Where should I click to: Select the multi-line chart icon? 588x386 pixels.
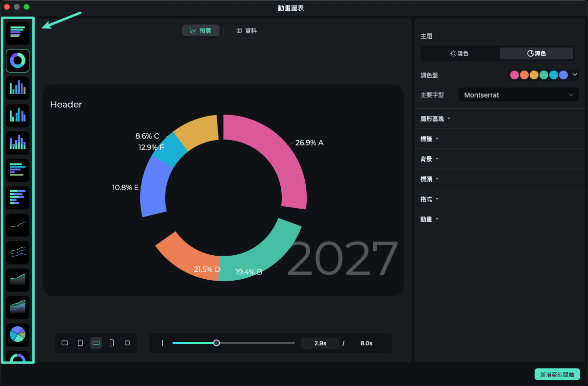point(18,252)
